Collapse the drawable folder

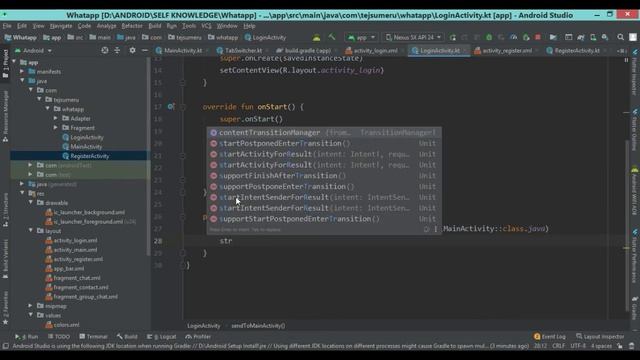point(31,202)
